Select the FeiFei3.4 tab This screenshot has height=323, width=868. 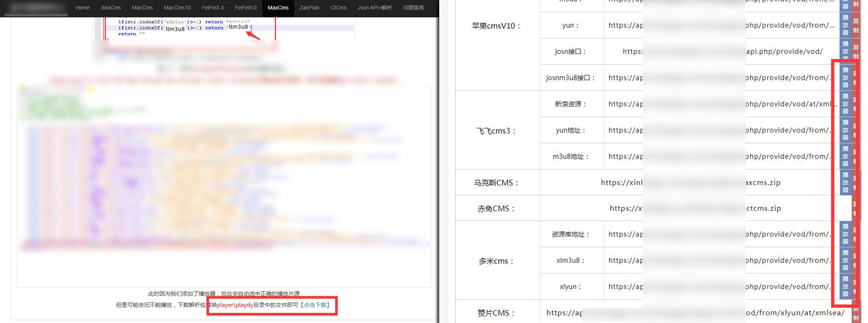pos(212,8)
